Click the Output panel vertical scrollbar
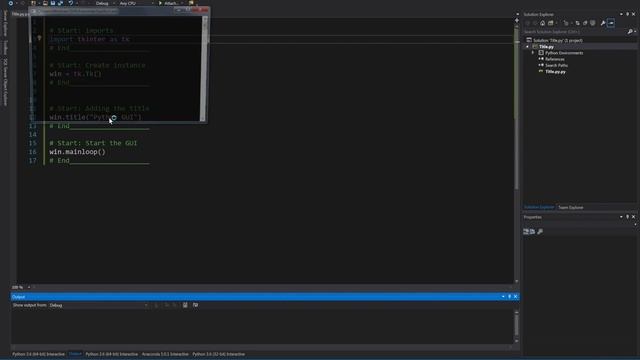640x360 pixels. [517, 326]
